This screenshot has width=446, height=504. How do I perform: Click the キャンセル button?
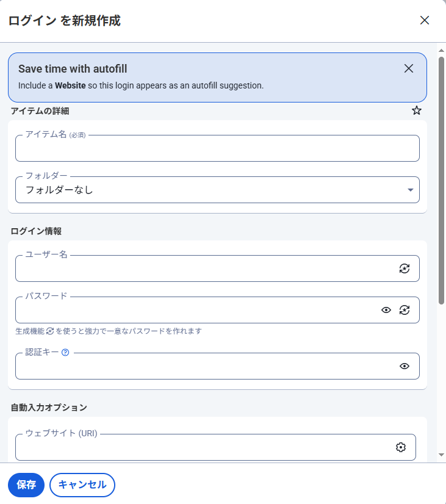click(x=82, y=484)
